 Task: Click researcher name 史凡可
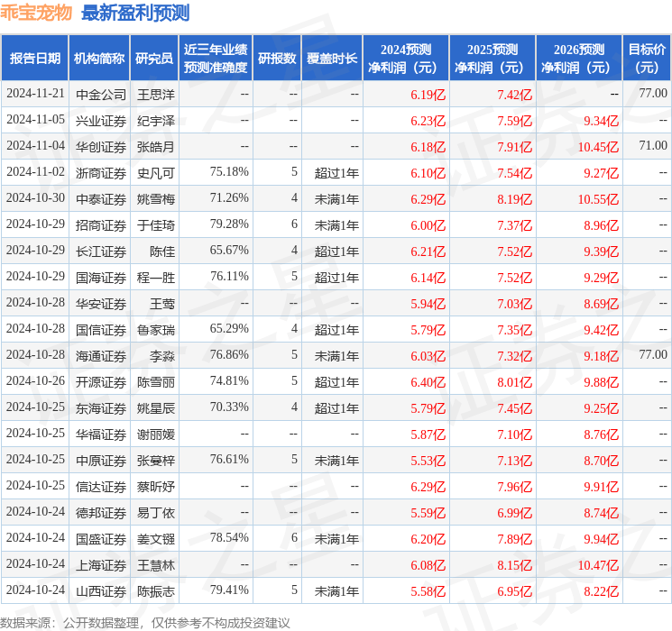click(x=156, y=173)
